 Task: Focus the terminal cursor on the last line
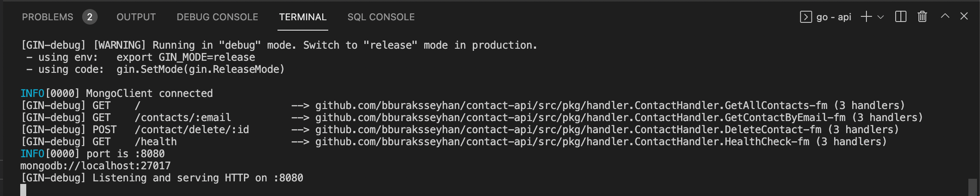[23, 190]
